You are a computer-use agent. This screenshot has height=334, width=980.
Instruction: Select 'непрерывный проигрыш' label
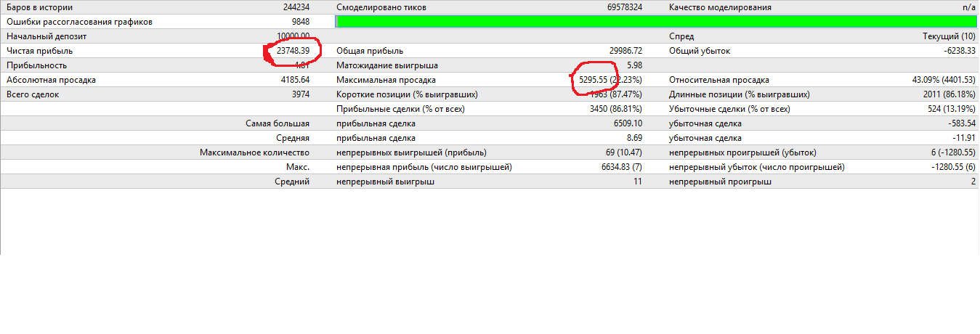click(720, 182)
